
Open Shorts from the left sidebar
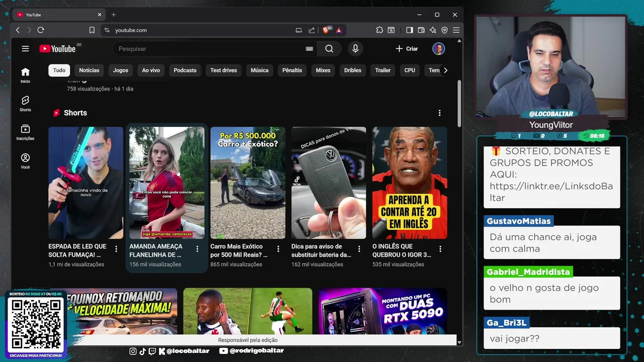(25, 104)
